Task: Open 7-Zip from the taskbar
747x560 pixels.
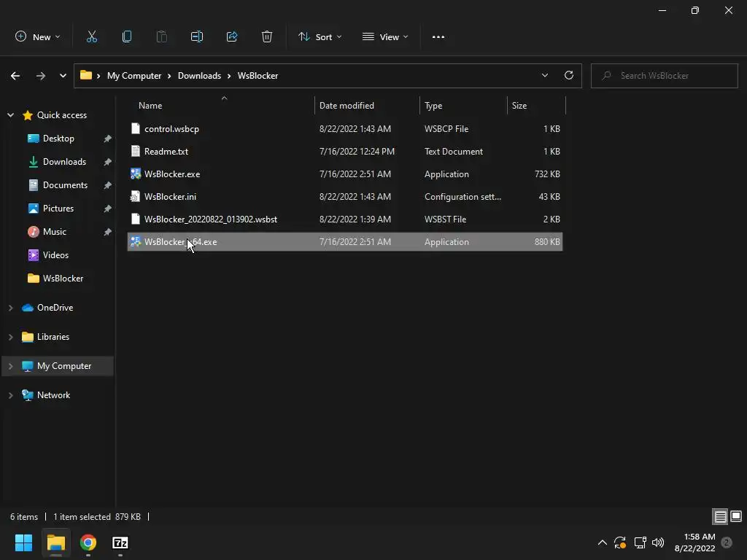Action: point(120,542)
